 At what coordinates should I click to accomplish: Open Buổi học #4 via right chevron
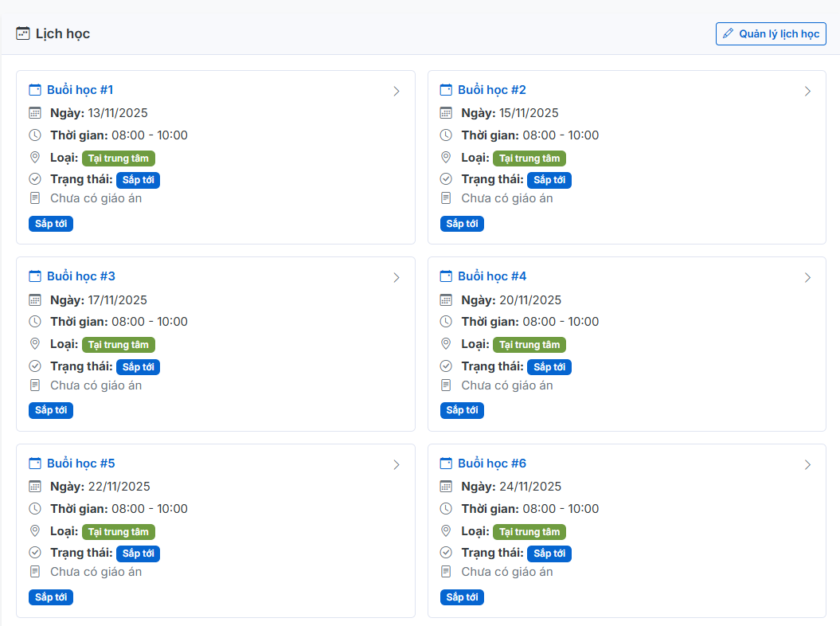click(807, 277)
